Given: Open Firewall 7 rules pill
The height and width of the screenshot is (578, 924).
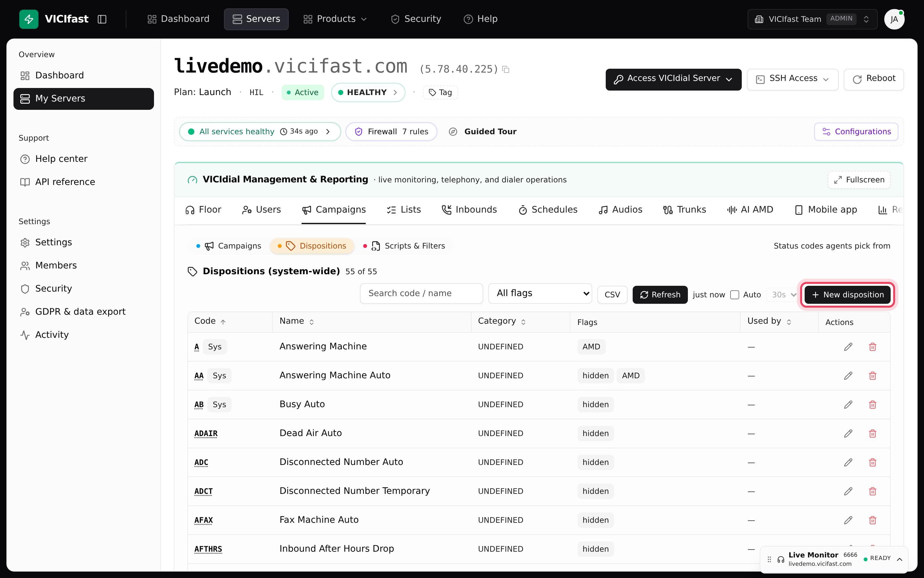Looking at the screenshot, I should (x=391, y=132).
